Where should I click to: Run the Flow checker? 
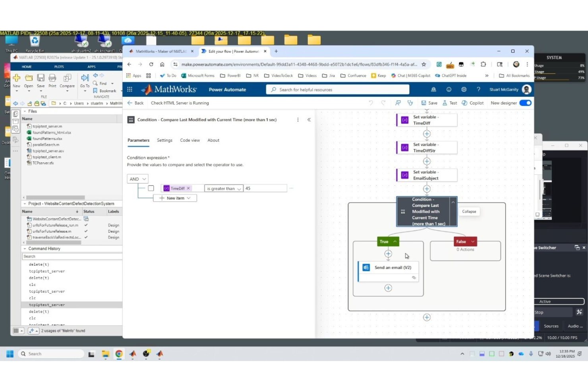pos(410,103)
